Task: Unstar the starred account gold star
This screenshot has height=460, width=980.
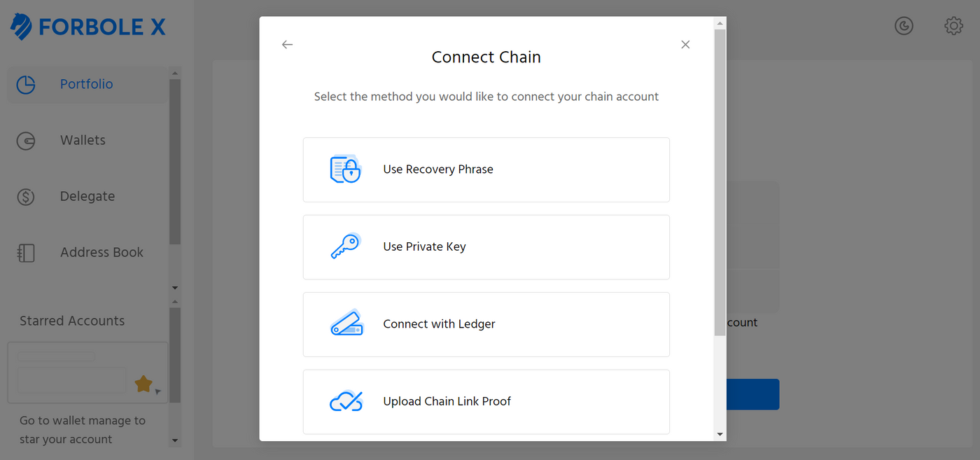Action: [143, 384]
